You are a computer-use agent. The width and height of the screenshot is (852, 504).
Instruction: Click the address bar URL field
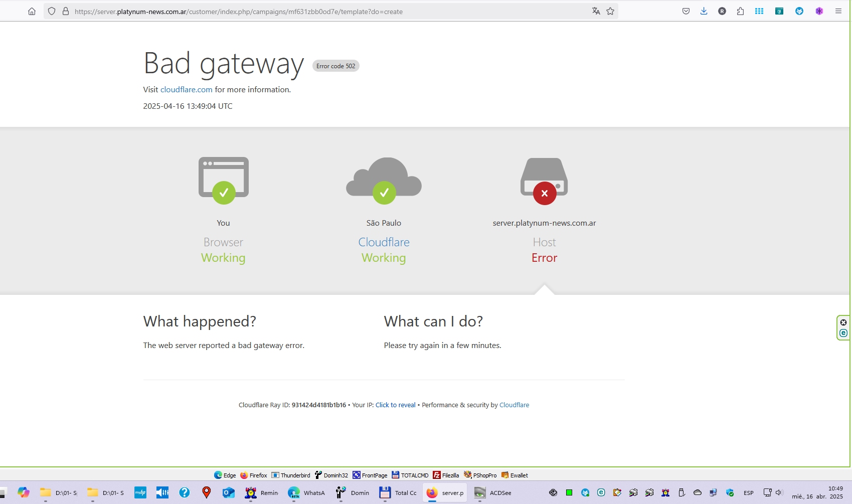[x=330, y=11]
